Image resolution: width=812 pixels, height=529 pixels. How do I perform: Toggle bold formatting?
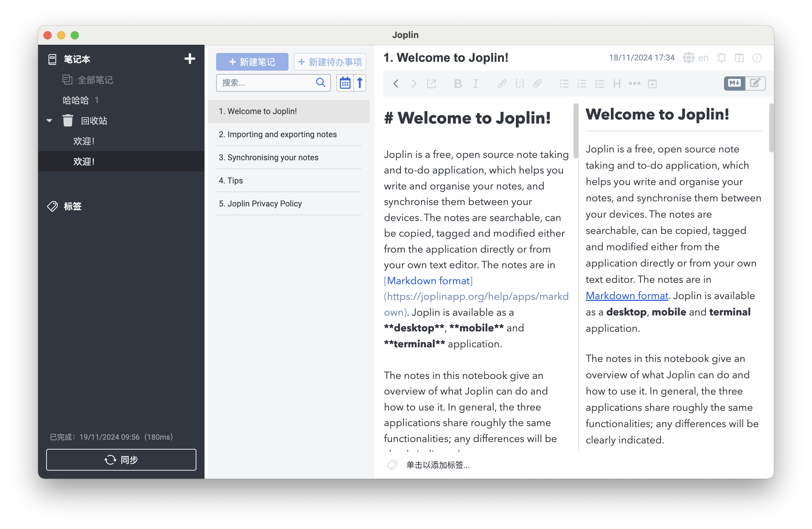[x=458, y=84]
